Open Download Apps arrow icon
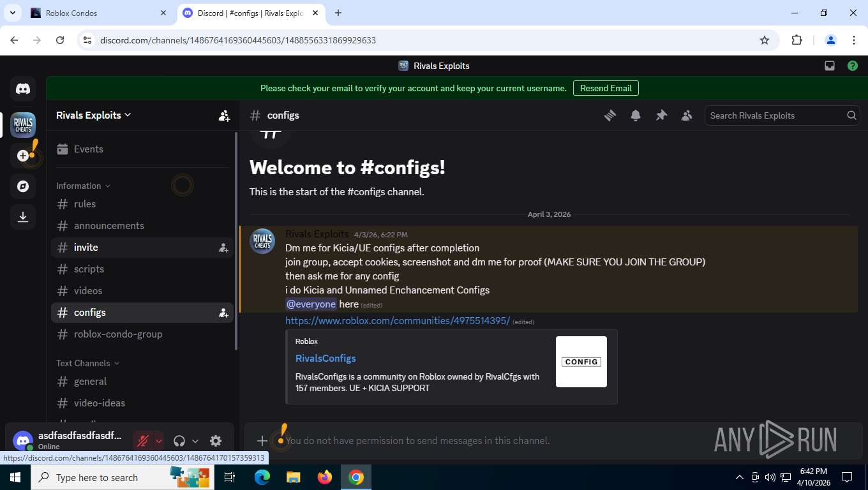This screenshot has width=868, height=490. pos(23,217)
